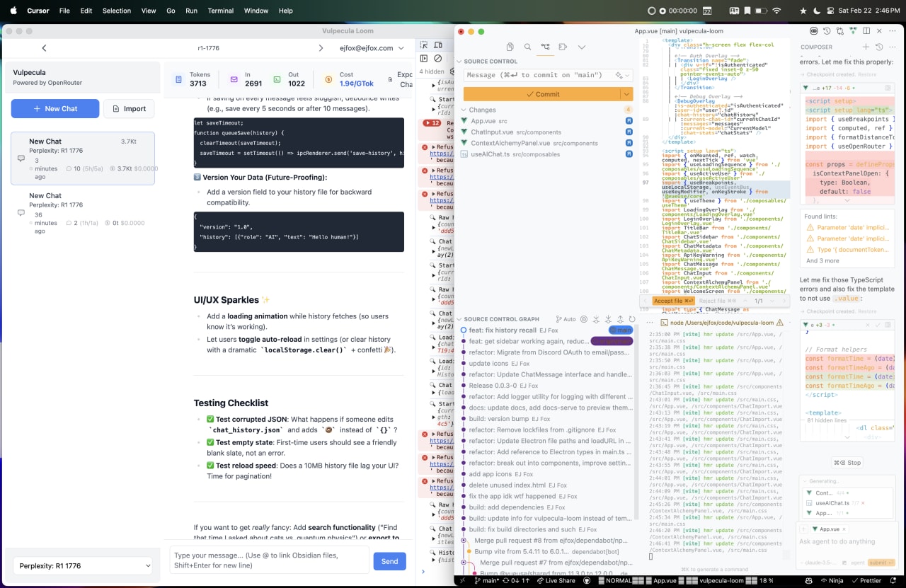Click the Prettier icon in the status bar

click(867, 580)
